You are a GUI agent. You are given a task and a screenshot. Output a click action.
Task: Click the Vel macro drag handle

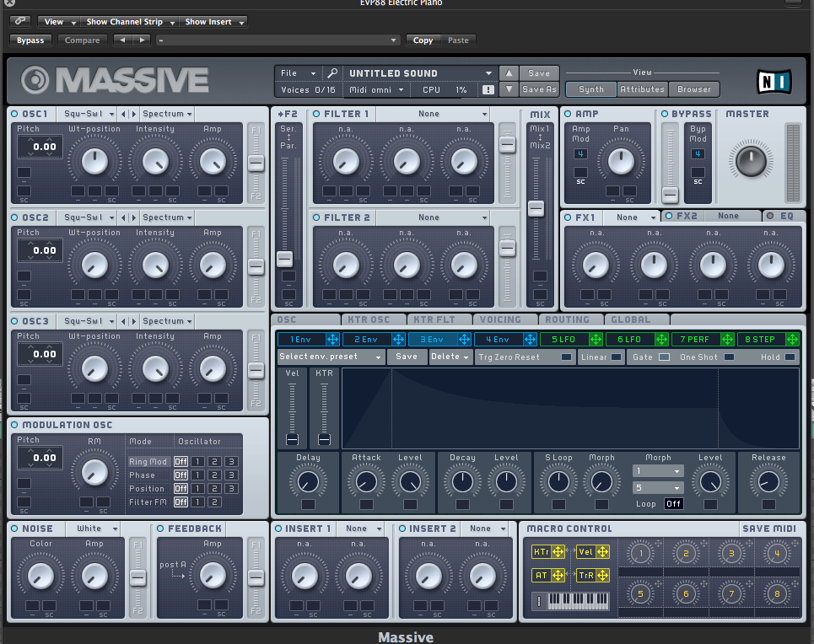click(x=603, y=551)
